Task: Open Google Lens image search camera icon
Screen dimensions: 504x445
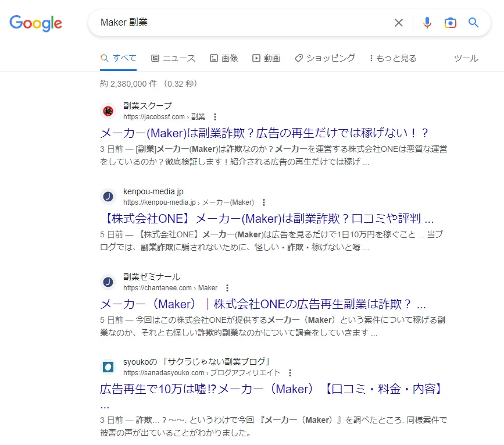Action: pyautogui.click(x=451, y=23)
